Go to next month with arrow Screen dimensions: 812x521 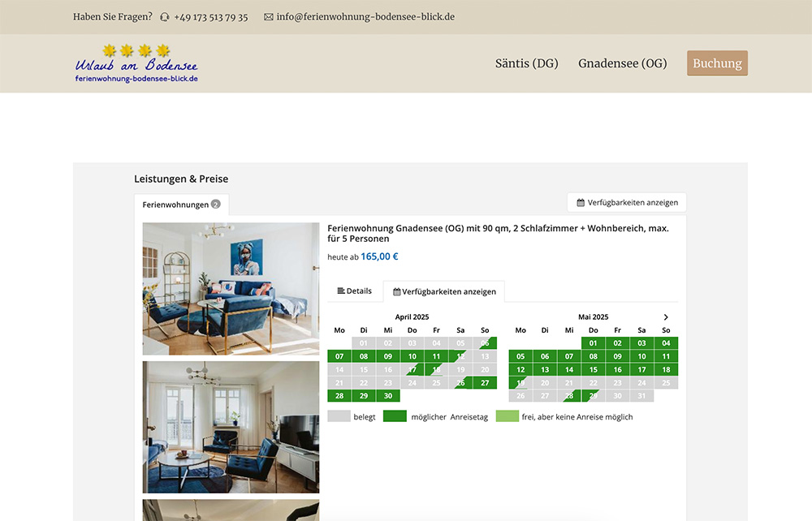click(666, 317)
